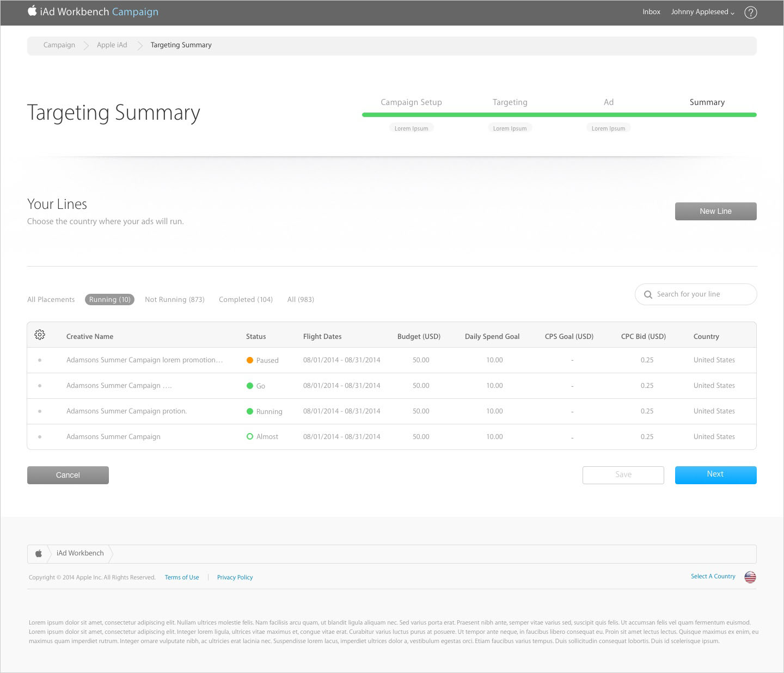Switch to Completed (104) filter tab
The width and height of the screenshot is (784, 673).
tap(246, 300)
